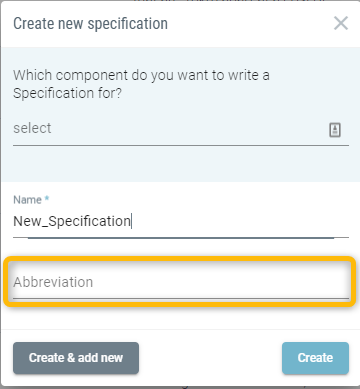This screenshot has height=389, width=360.
Task: Click the dialog title 'Create new specification'
Action: [x=90, y=24]
